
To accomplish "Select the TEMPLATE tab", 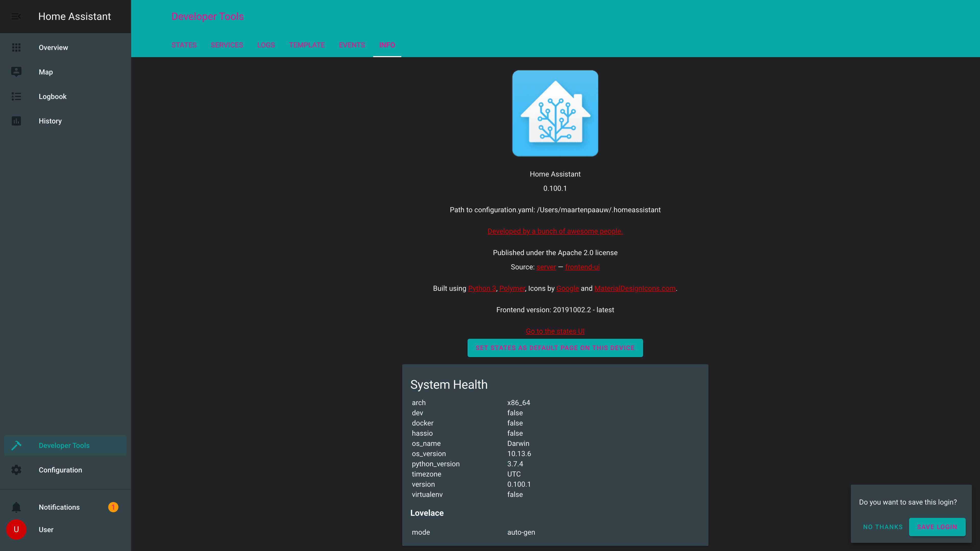I will [307, 45].
